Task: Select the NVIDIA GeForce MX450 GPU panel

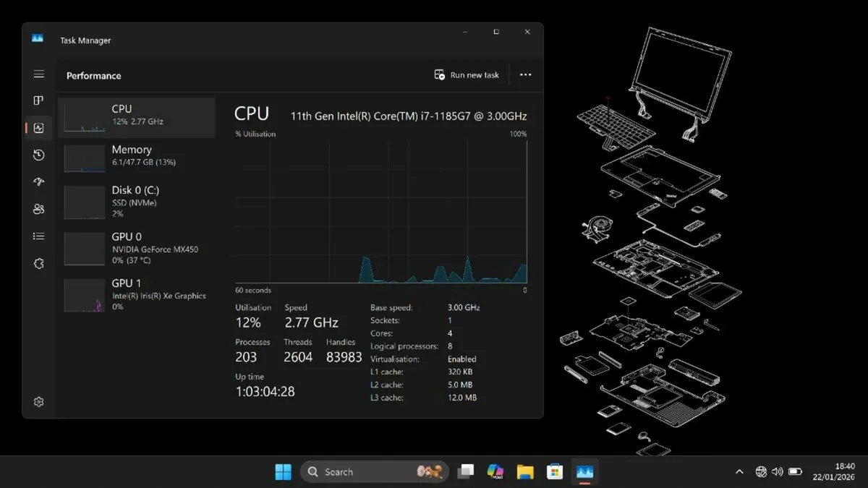Action: tap(137, 248)
